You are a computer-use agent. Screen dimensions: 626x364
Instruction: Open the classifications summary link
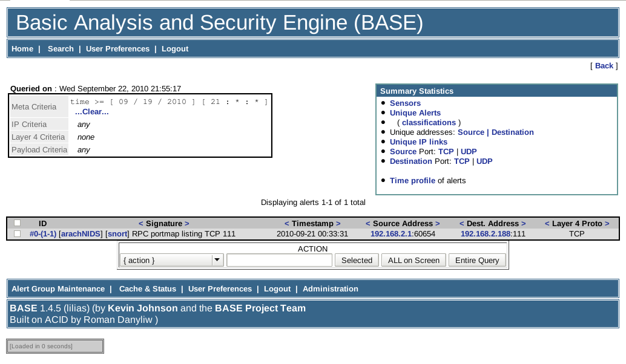(429, 122)
